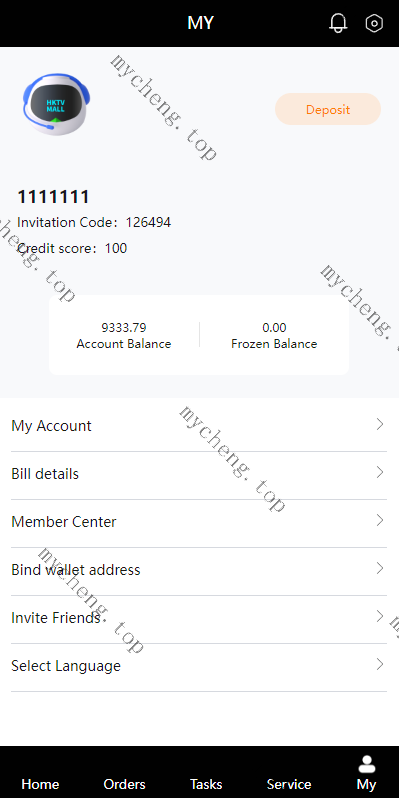Open the My Account menu entry

tap(199, 425)
